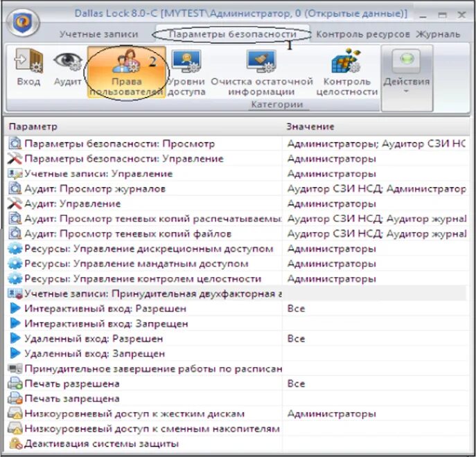
Task: Select Интерактивный вход: Разрешен text
Action: click(105, 309)
